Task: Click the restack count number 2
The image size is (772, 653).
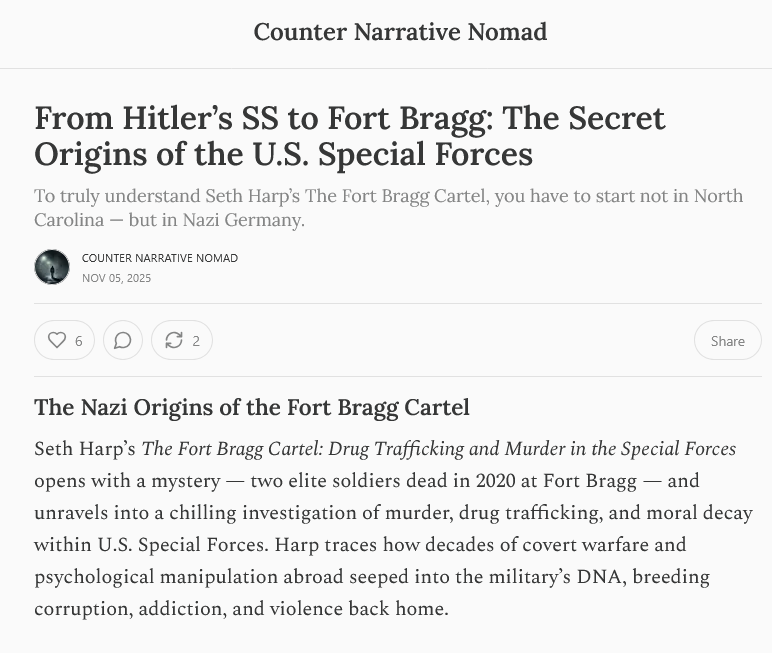Action: 196,341
